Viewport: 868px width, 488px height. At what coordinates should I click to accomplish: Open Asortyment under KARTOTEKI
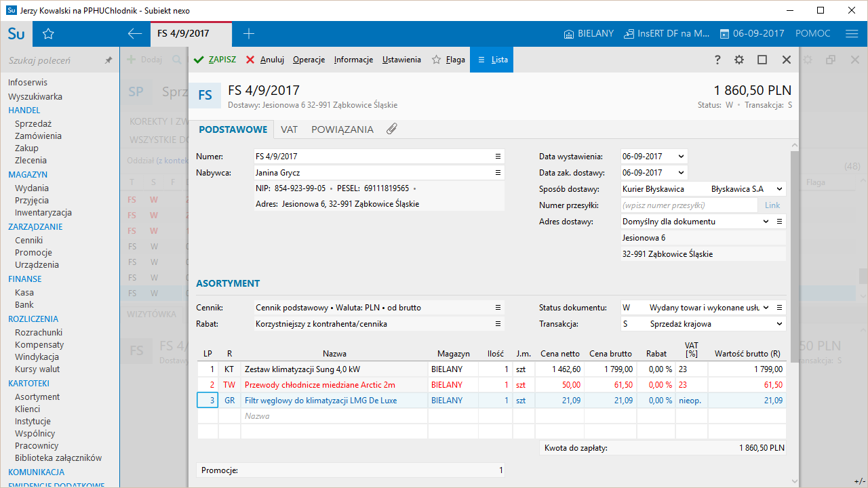tap(37, 396)
